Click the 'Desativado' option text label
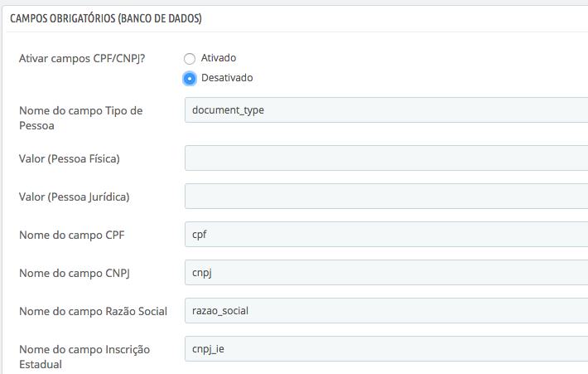 click(227, 78)
